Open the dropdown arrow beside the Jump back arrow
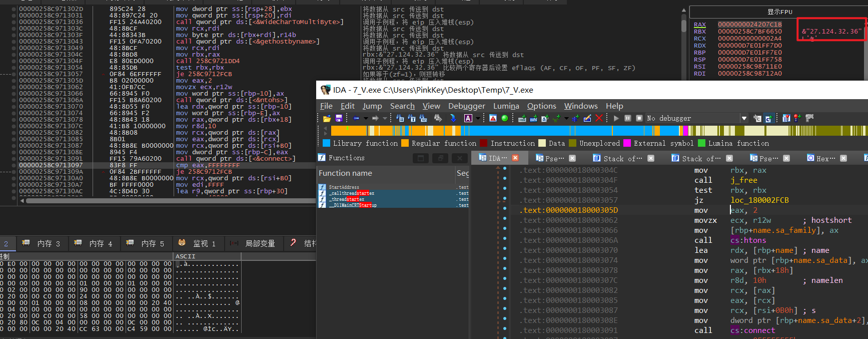 [366, 118]
